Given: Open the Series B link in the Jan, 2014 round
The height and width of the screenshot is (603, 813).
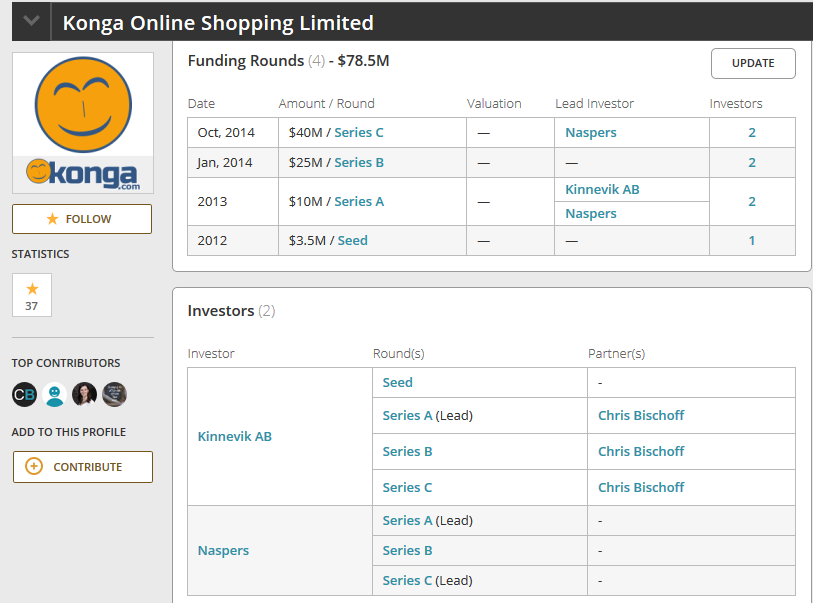Looking at the screenshot, I should tap(359, 163).
